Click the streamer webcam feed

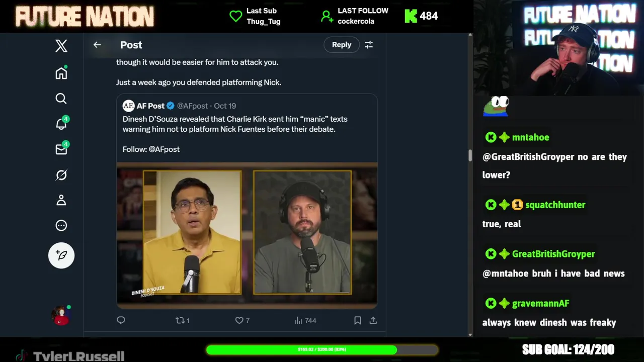click(558, 48)
